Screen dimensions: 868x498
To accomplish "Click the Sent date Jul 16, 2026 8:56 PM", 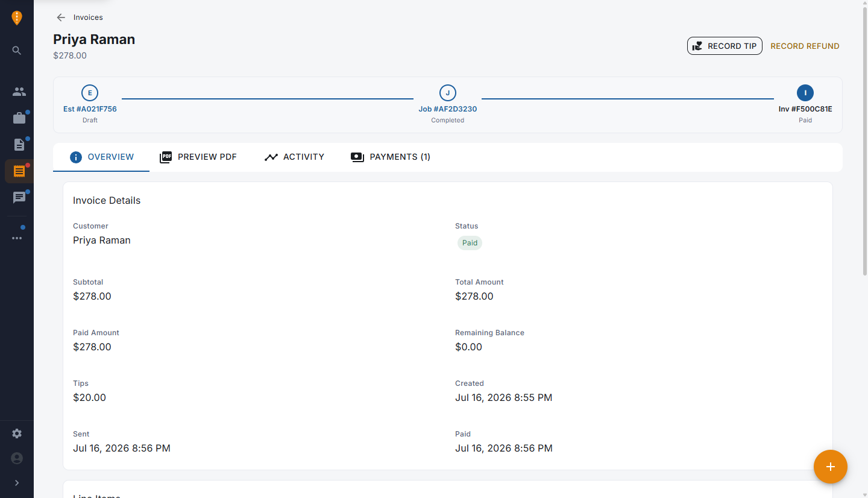I will tap(122, 448).
